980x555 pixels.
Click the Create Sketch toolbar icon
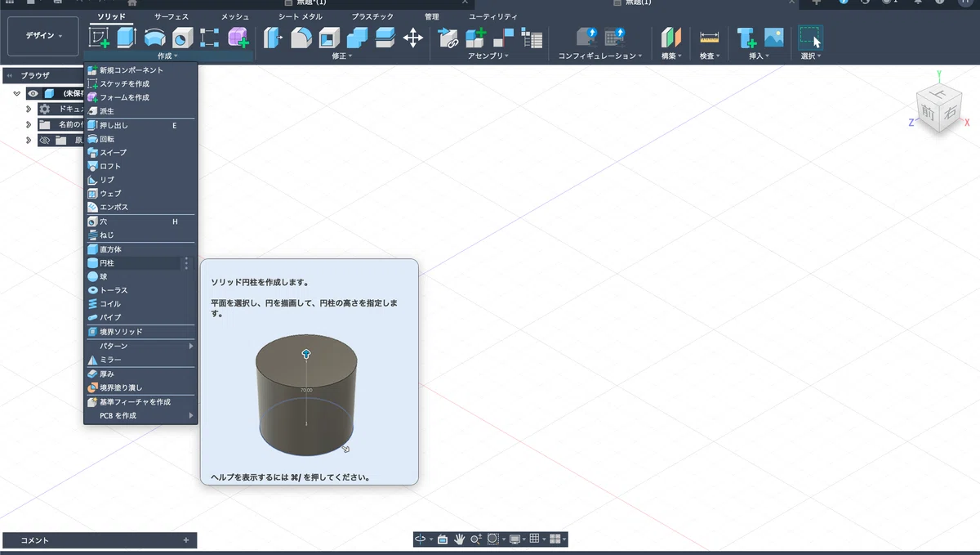coord(100,38)
